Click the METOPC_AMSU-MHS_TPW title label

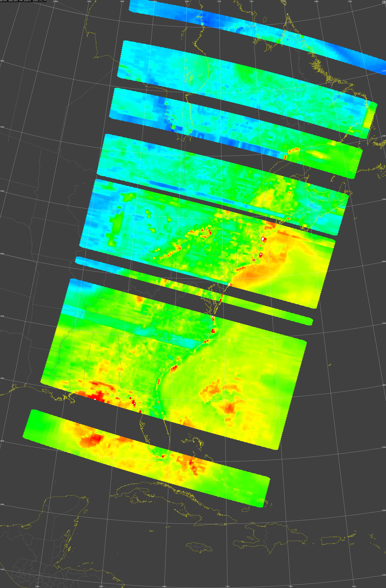click(23, 1)
